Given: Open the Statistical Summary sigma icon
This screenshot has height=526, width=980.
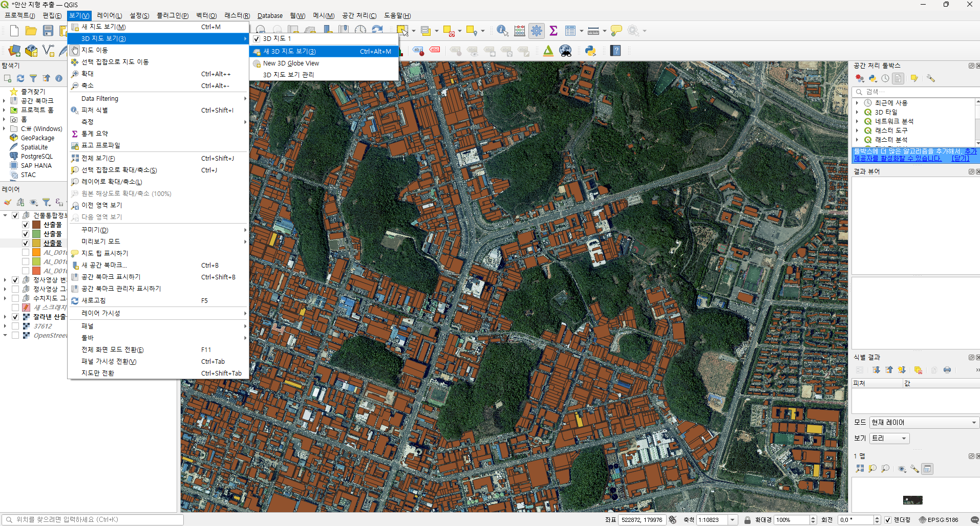Looking at the screenshot, I should coord(553,31).
